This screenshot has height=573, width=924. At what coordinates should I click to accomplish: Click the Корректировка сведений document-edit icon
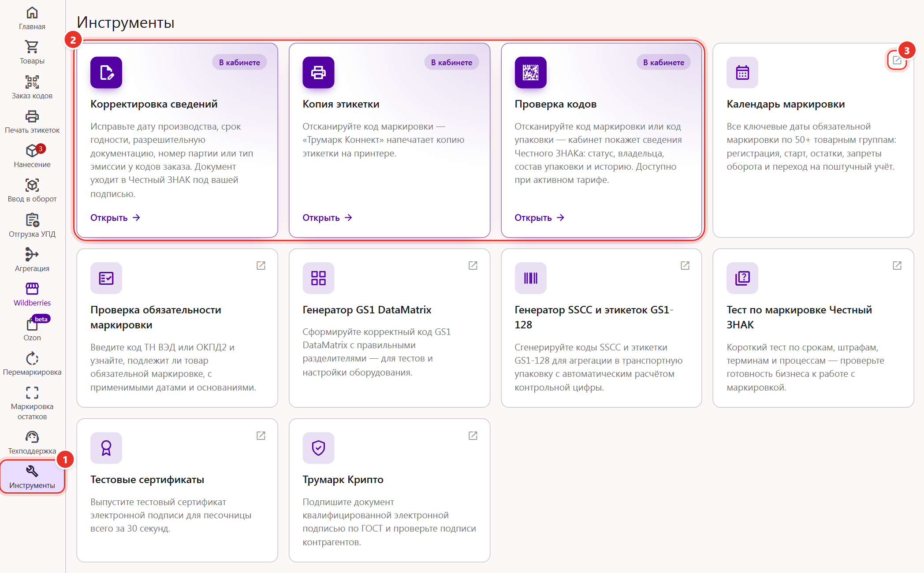click(106, 72)
